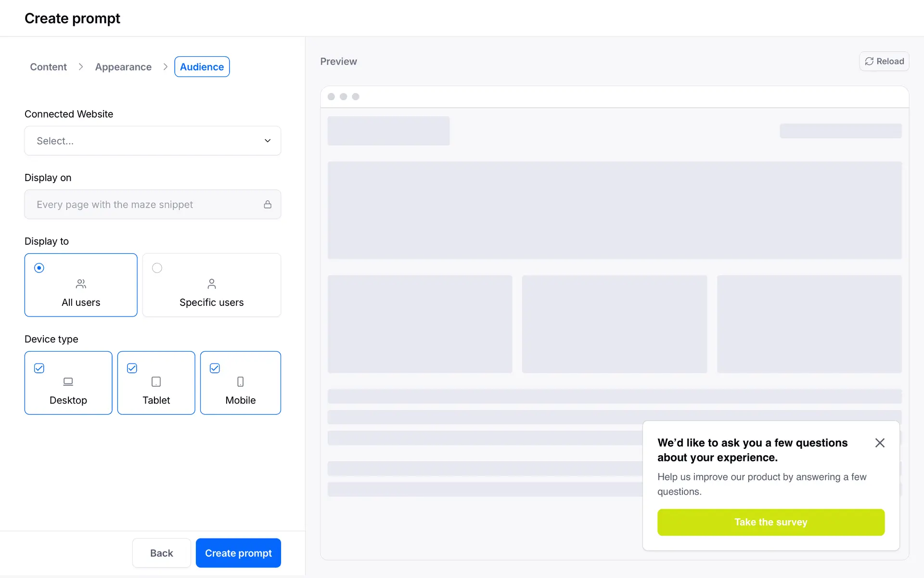Click the Reload preview button
924x578 pixels.
884,61
